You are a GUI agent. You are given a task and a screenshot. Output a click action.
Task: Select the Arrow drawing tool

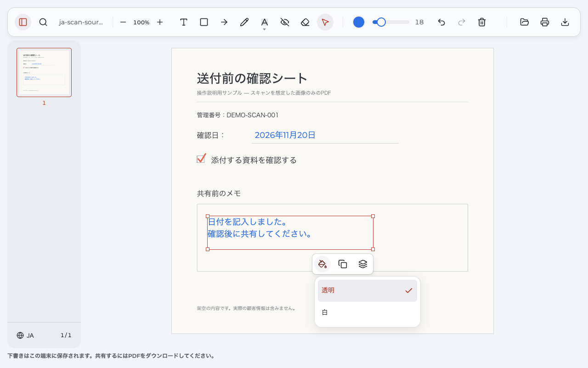(224, 22)
